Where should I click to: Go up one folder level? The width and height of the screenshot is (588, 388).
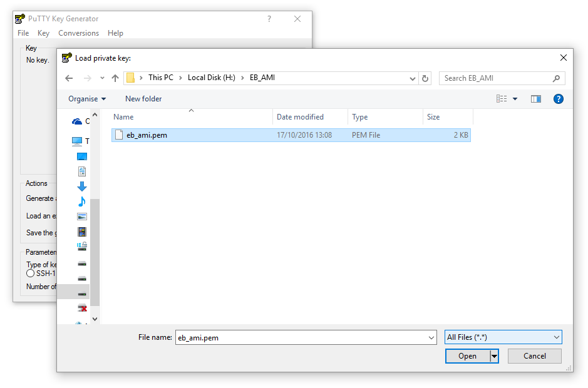tap(115, 78)
